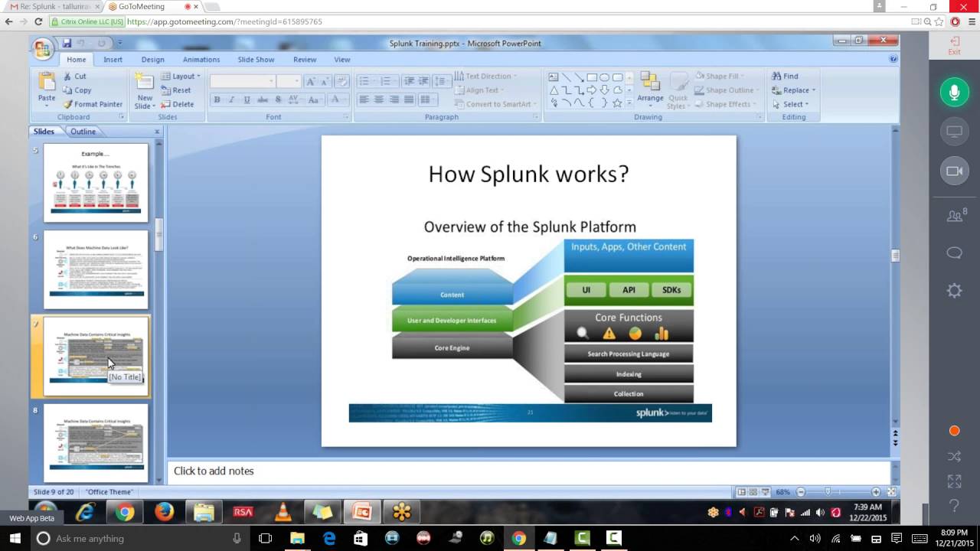The width and height of the screenshot is (980, 551).
Task: Open Shape Outline dropdown
Action: point(727,90)
